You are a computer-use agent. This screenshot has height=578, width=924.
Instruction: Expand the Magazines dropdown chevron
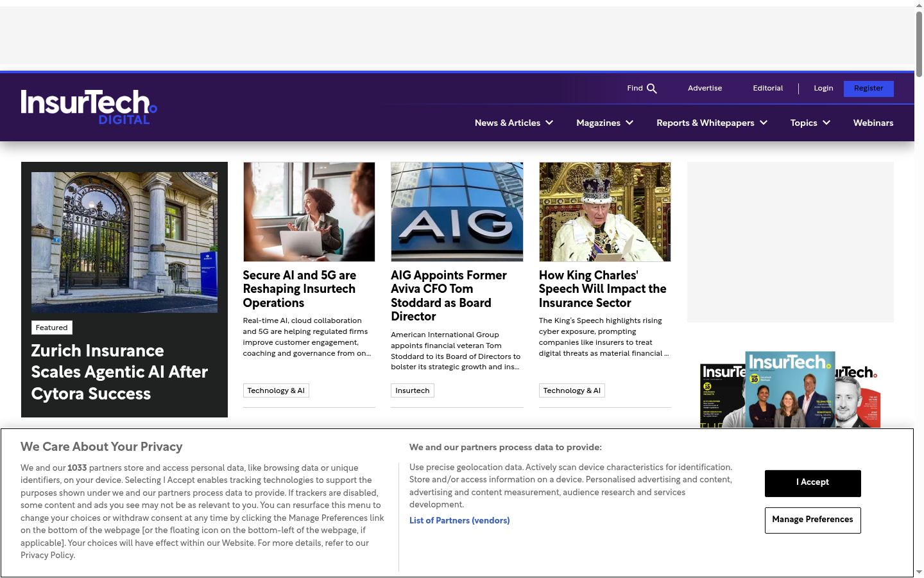[x=629, y=123]
